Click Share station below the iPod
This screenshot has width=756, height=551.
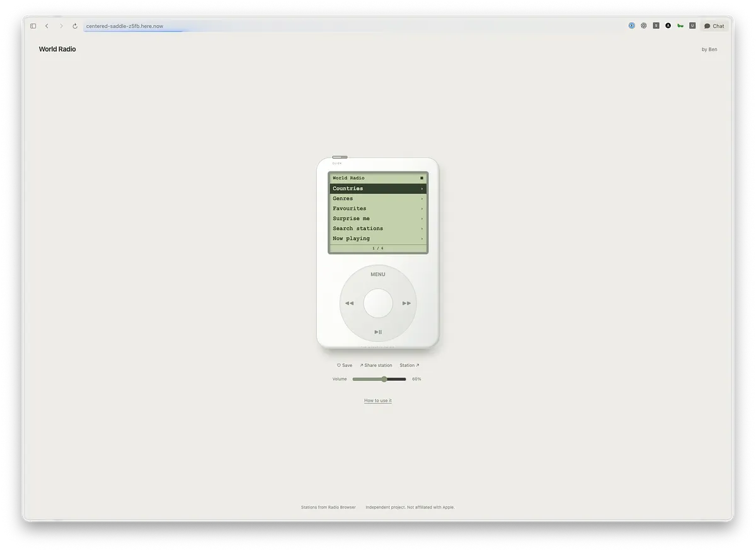[376, 366]
